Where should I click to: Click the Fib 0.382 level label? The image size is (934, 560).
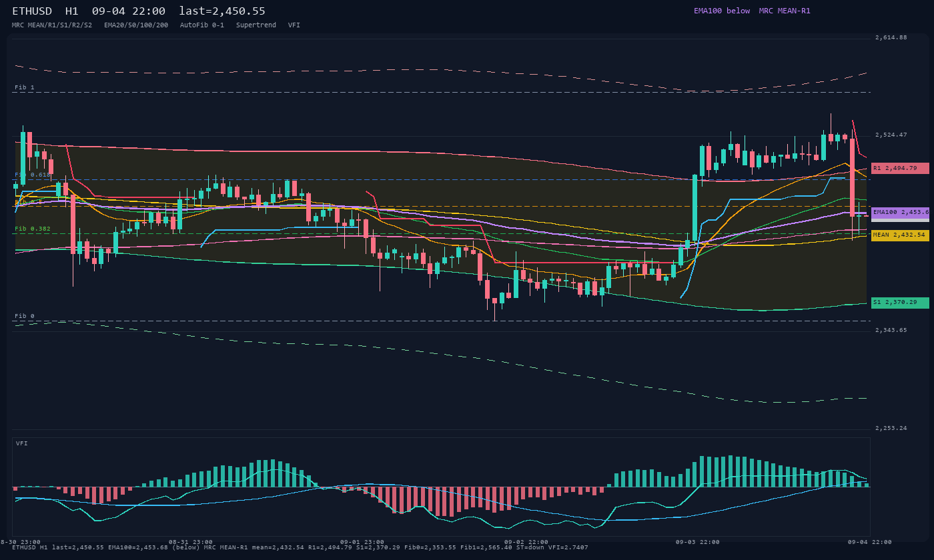(33, 229)
